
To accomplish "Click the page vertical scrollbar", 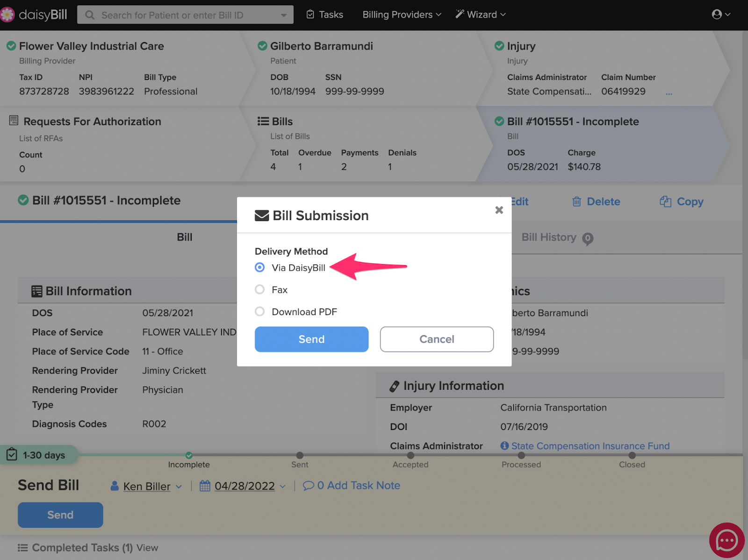I will [x=745, y=196].
